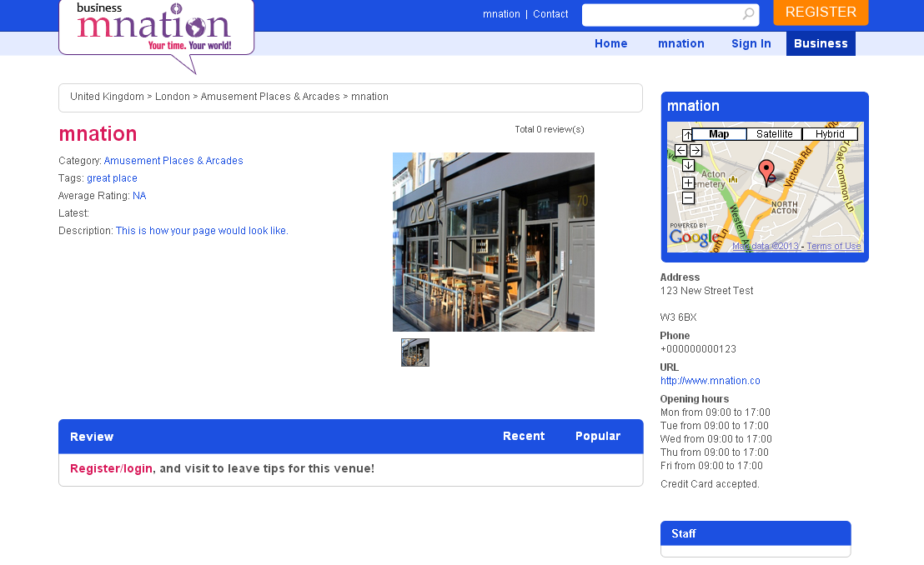Open the Home menu item

coord(610,43)
